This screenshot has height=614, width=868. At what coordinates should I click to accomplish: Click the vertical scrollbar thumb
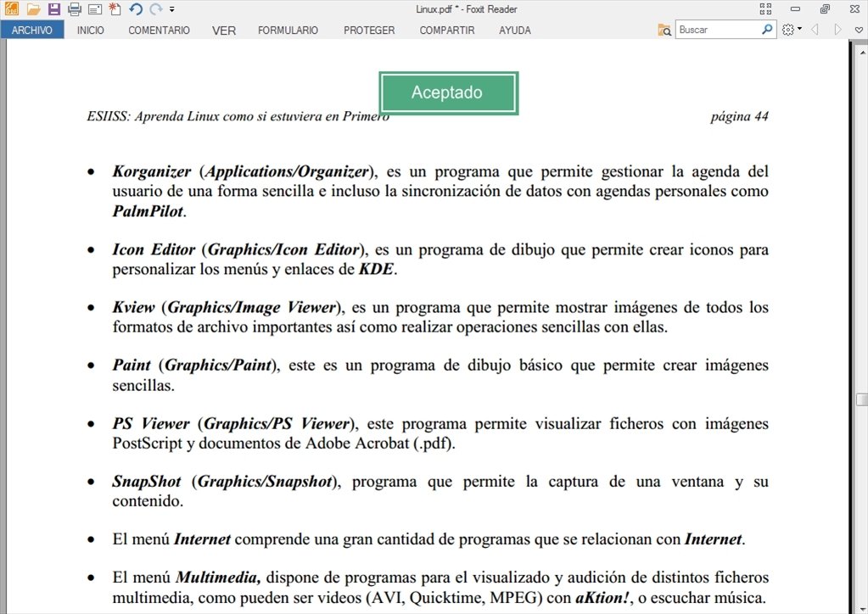point(862,399)
